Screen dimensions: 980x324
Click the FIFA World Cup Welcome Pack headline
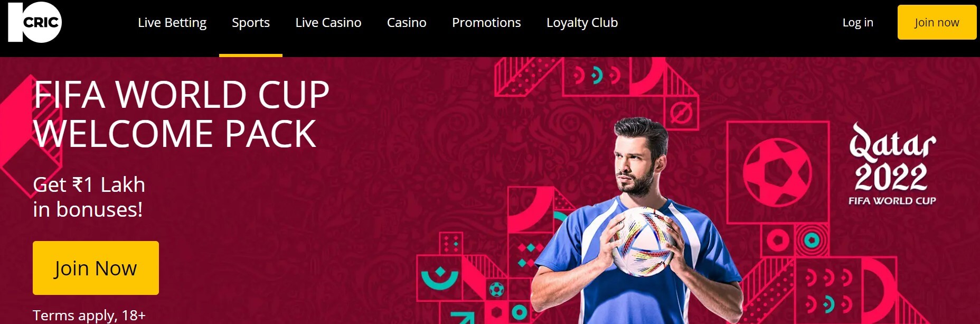pyautogui.click(x=181, y=114)
